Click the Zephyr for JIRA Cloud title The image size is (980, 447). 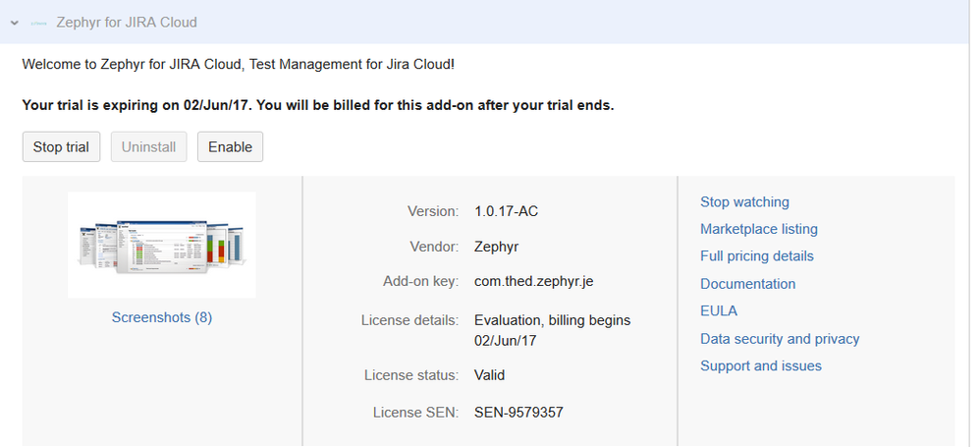[x=125, y=22]
